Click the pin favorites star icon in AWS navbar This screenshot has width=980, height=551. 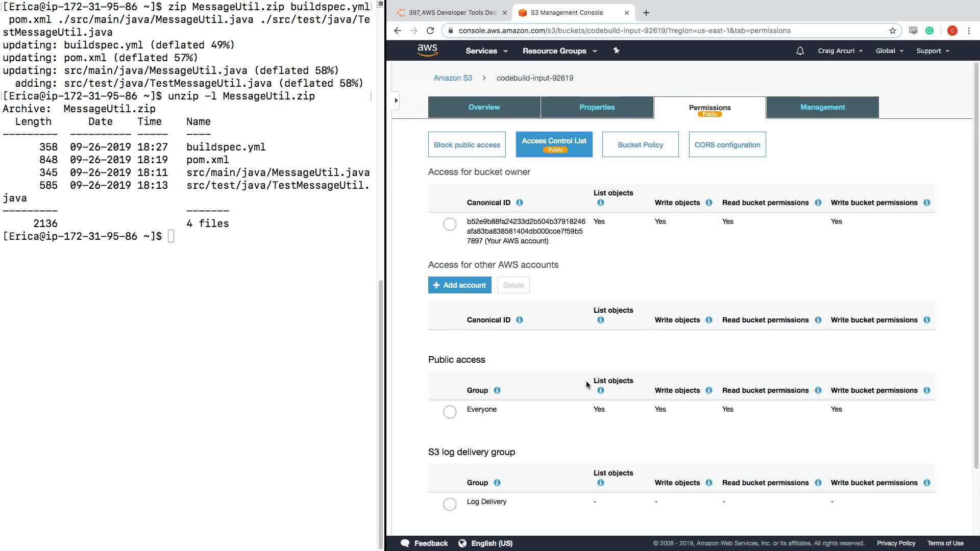[616, 51]
